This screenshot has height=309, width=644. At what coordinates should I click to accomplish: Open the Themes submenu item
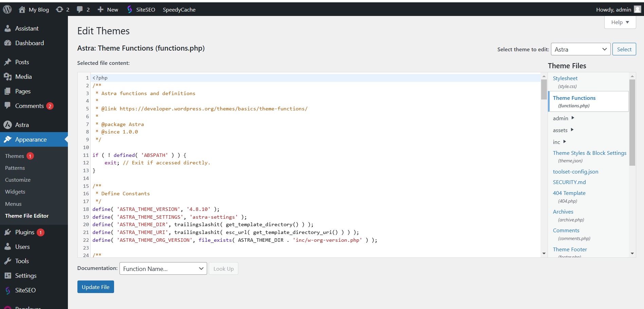click(15, 156)
